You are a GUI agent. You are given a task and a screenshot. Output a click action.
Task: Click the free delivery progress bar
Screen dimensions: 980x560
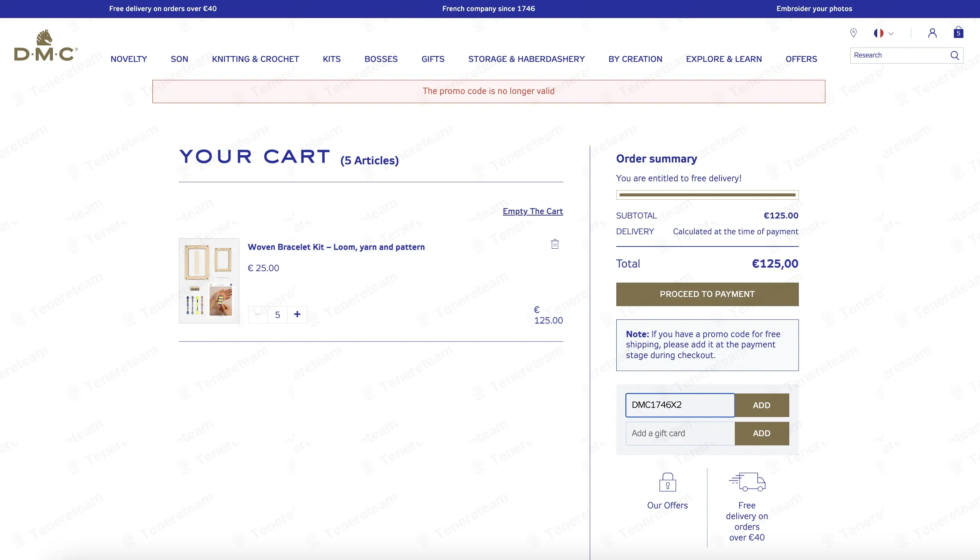pyautogui.click(x=707, y=195)
